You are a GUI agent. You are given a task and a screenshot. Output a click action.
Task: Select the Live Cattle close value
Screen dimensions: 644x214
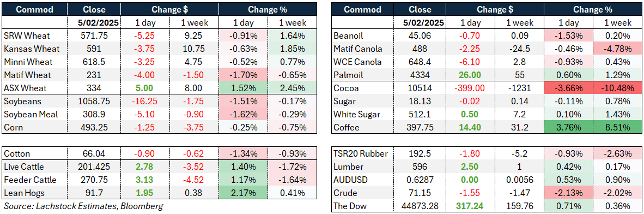tap(94, 167)
